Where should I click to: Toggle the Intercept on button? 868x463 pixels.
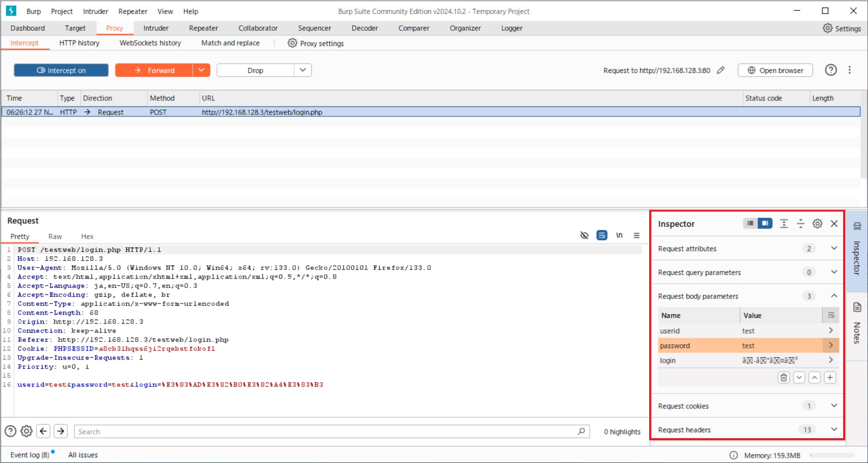[x=61, y=70]
